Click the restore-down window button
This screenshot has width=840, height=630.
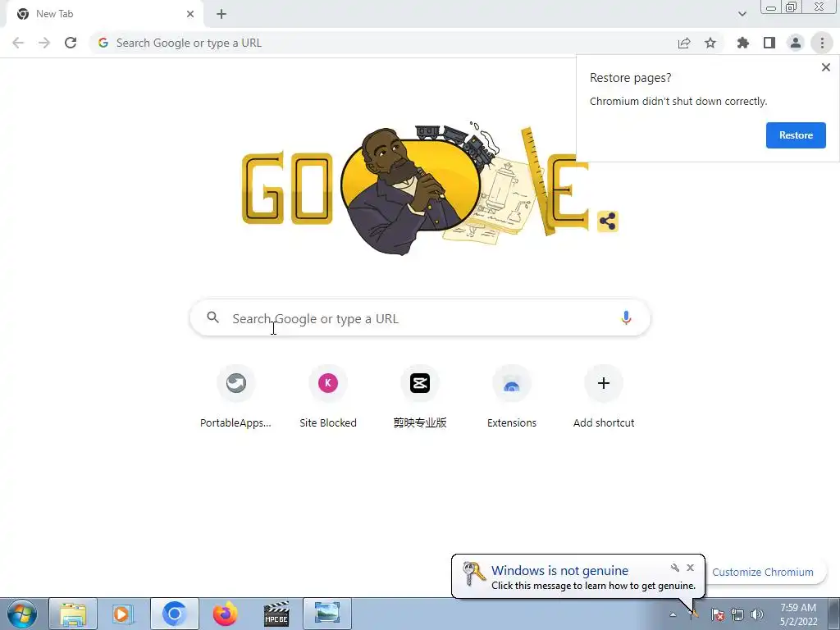[x=791, y=7]
